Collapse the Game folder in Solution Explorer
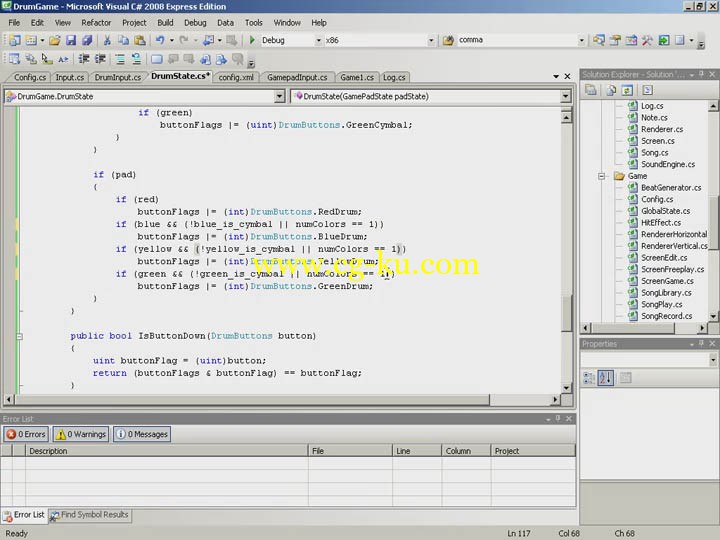This screenshot has height=540, width=720. pos(602,176)
